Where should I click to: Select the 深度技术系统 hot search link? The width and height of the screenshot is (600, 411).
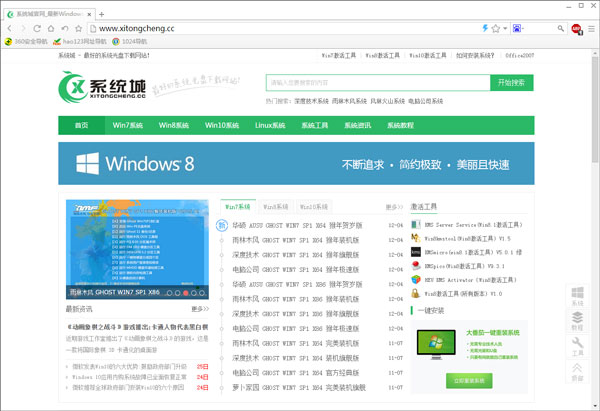[311, 101]
